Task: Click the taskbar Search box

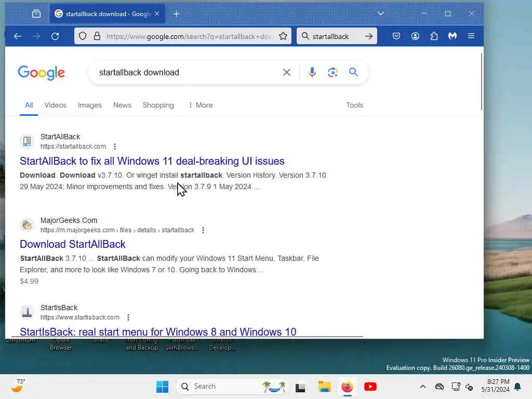Action: [x=232, y=387]
